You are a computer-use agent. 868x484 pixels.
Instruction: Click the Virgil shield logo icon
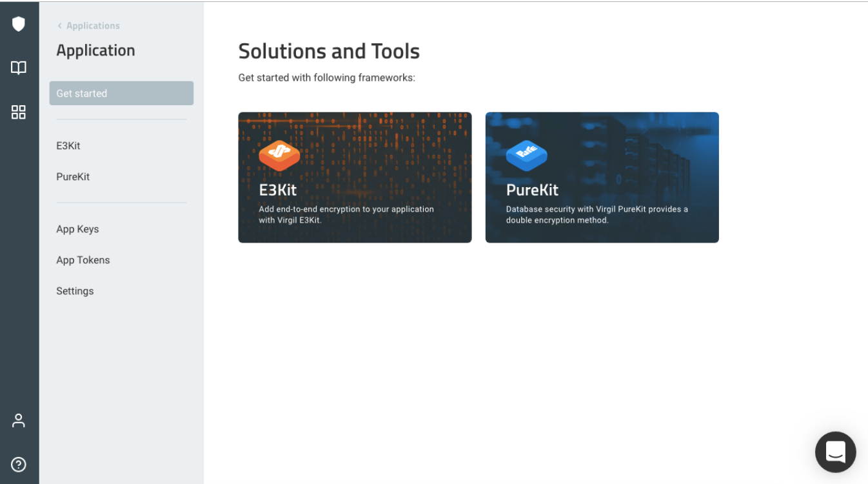pos(19,25)
